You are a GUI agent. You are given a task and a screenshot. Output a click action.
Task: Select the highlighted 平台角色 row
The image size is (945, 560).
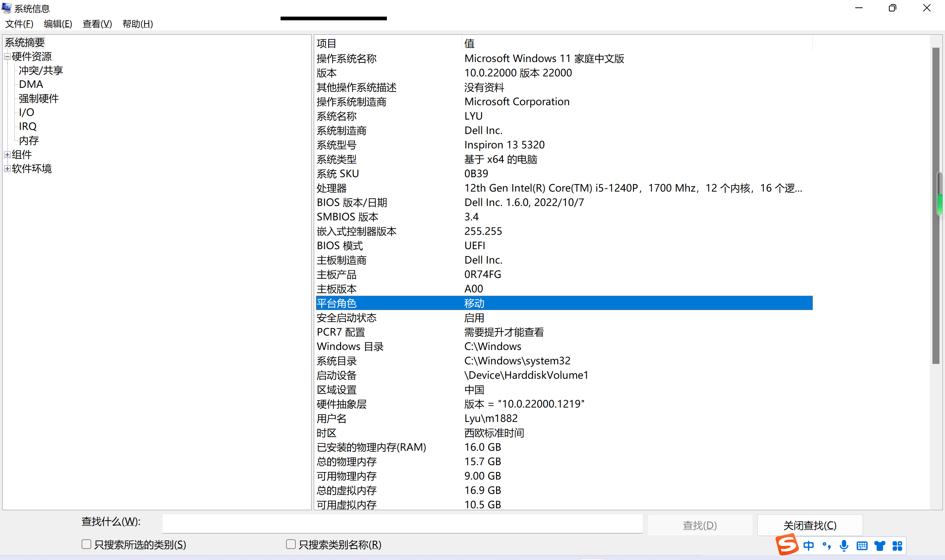[x=564, y=303]
